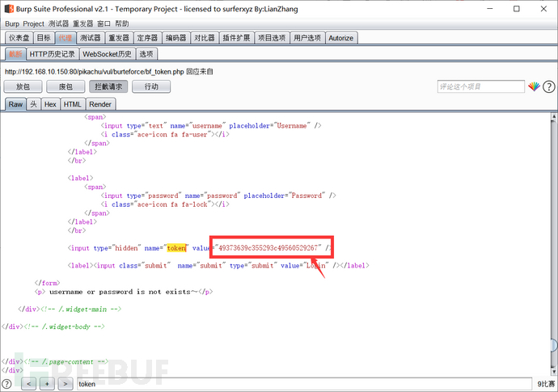This screenshot has width=558, height=392.
Task: Click the scrollbar up arrow
Action: [x=554, y=116]
